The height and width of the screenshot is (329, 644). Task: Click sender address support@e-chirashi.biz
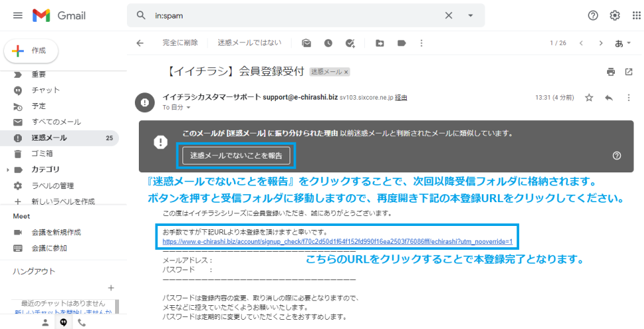click(x=300, y=97)
